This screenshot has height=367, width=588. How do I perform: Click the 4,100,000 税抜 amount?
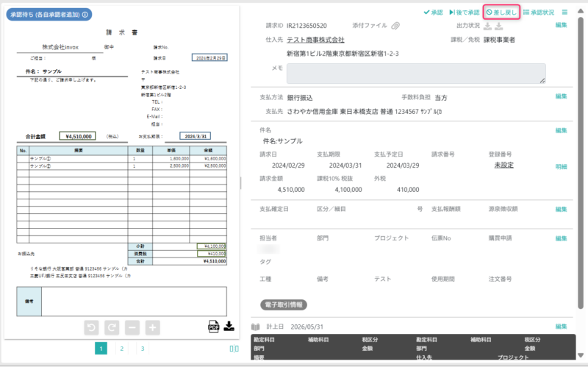pos(348,190)
